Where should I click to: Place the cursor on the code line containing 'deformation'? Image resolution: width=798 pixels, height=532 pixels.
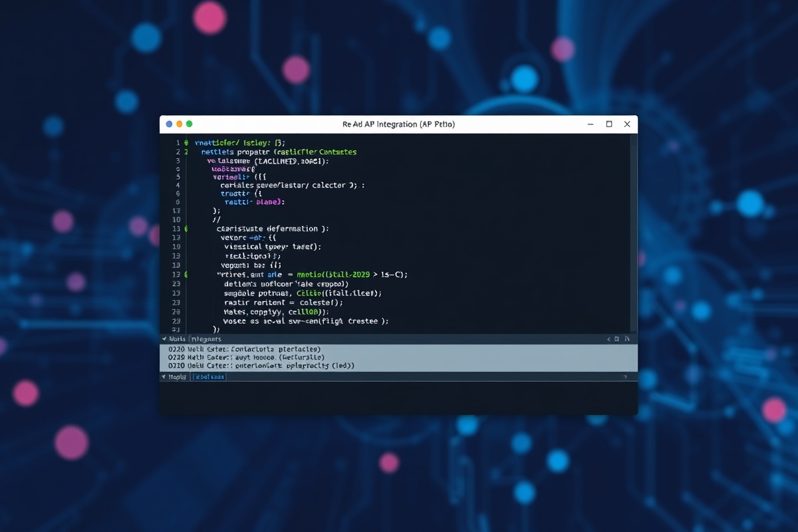273,229
